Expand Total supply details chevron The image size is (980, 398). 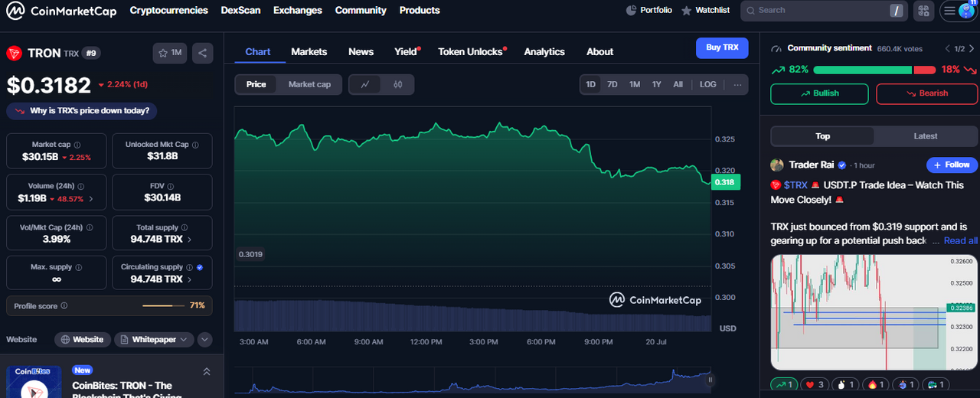190,240
